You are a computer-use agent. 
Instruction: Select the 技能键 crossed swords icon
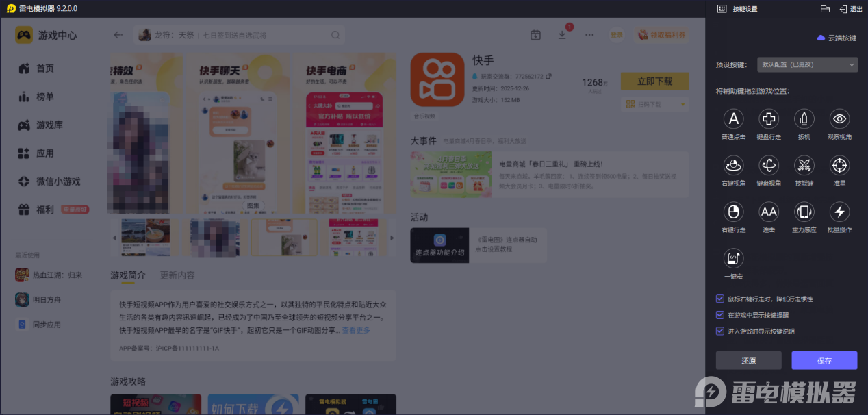coord(804,165)
